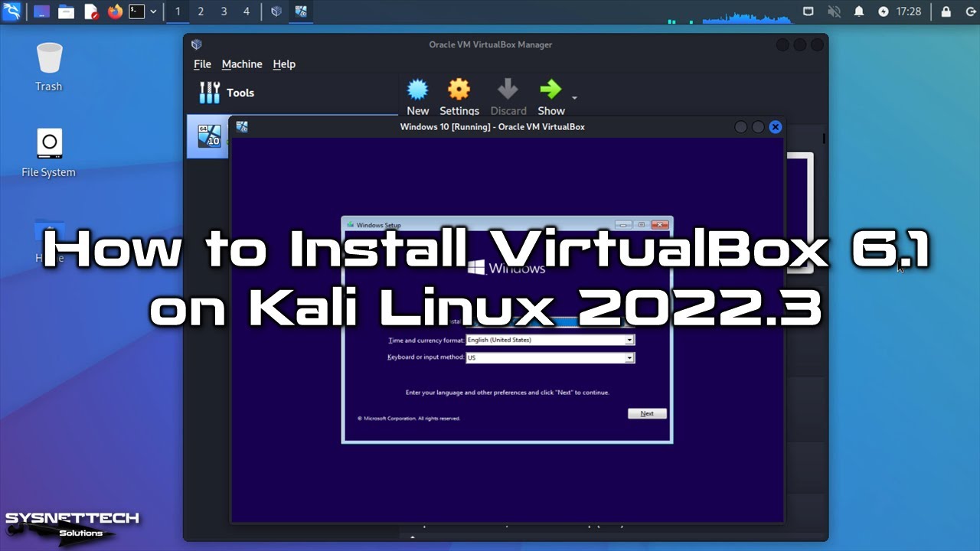Open the Machine menu in VirtualBox Manager
The height and width of the screenshot is (551, 980).
242,64
